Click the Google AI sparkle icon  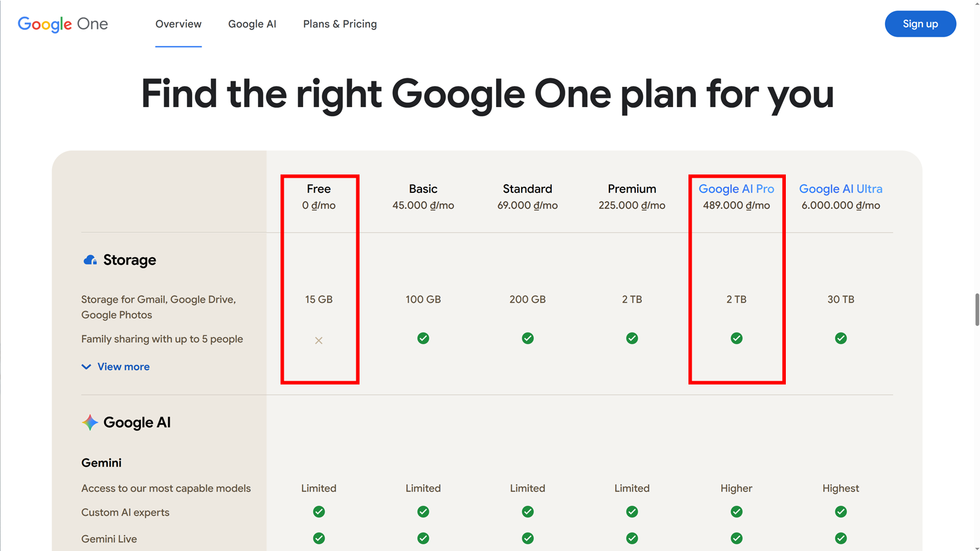pyautogui.click(x=90, y=422)
